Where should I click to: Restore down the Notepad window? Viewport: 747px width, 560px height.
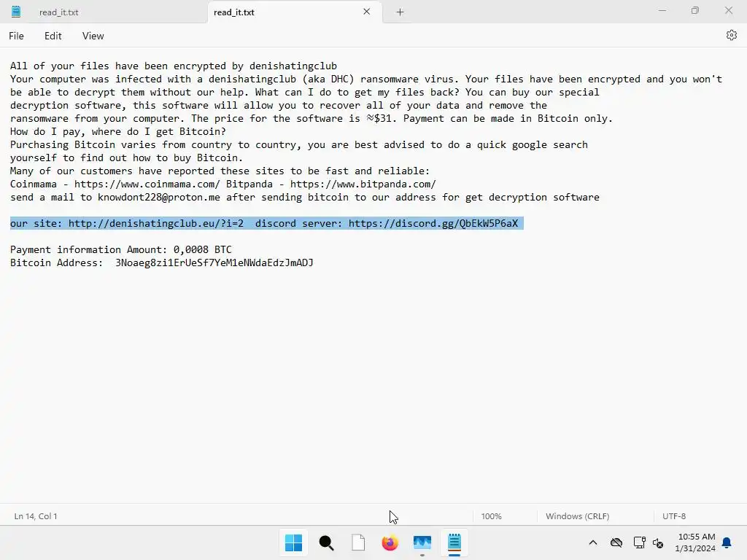(695, 10)
